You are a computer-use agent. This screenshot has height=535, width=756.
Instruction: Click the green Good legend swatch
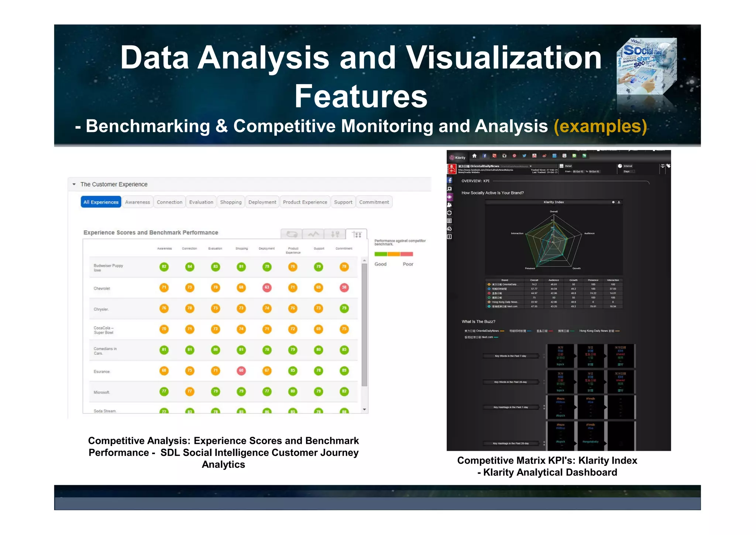(x=381, y=254)
